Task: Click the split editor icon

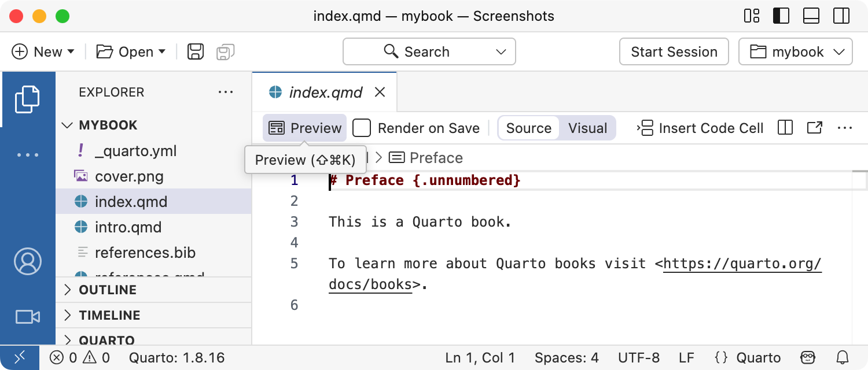Action: tap(785, 128)
